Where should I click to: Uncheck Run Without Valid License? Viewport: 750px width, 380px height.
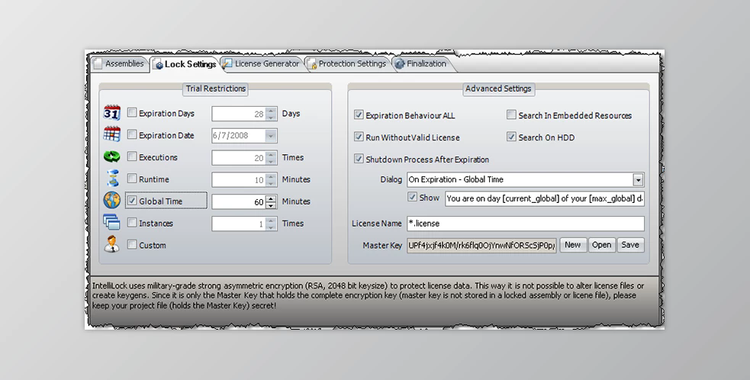[x=359, y=137]
